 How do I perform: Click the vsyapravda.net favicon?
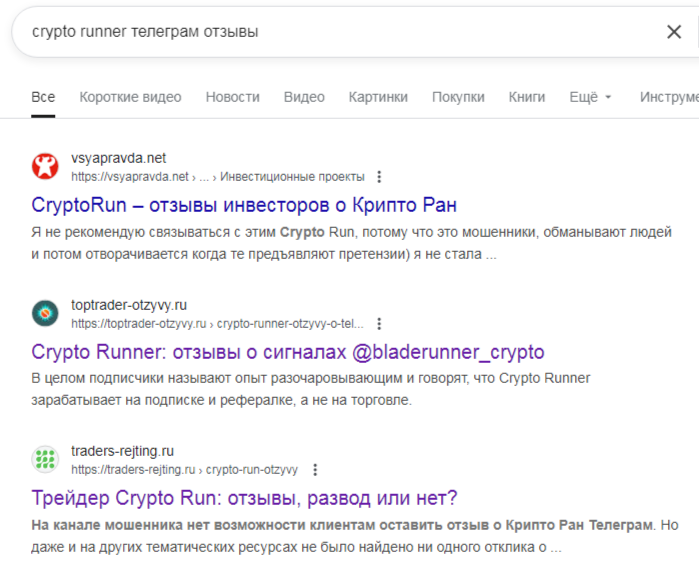pos(45,167)
